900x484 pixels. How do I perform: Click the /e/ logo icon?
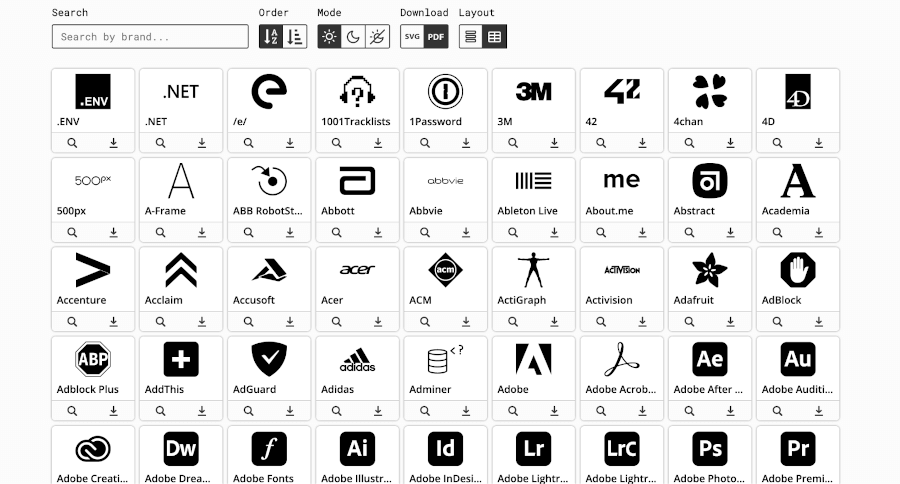(269, 91)
